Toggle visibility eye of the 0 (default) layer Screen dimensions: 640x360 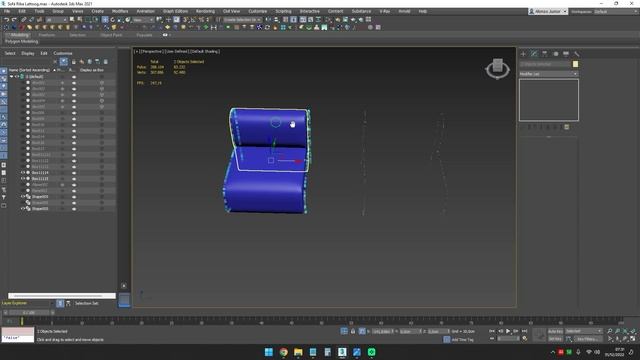(x=17, y=76)
